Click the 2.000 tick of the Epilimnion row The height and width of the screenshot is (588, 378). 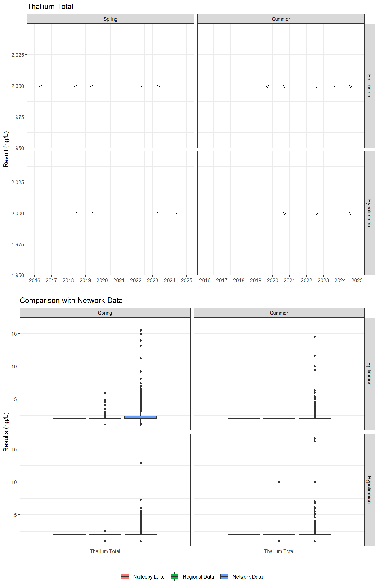click(18, 86)
